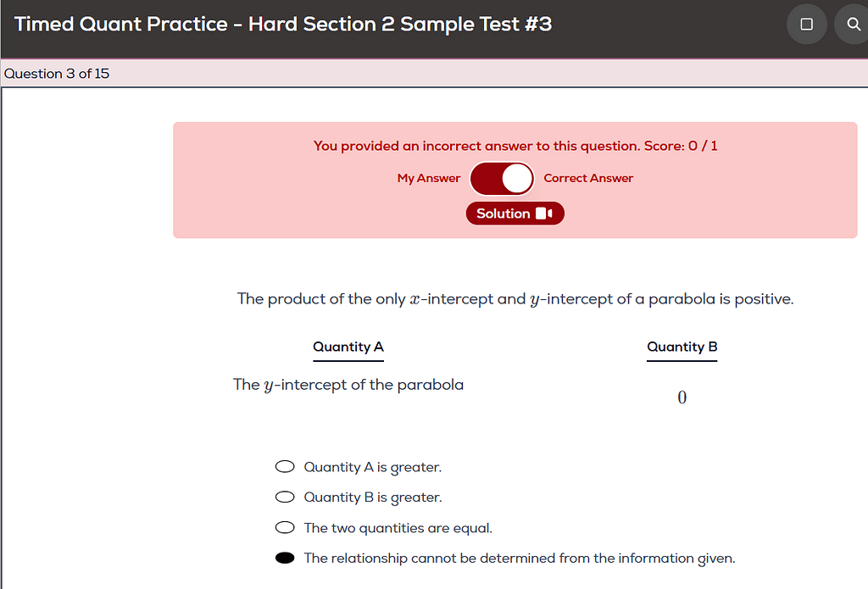868x589 pixels.
Task: Toggle the switch from My Answer to Correct Answer
Action: tap(502, 178)
